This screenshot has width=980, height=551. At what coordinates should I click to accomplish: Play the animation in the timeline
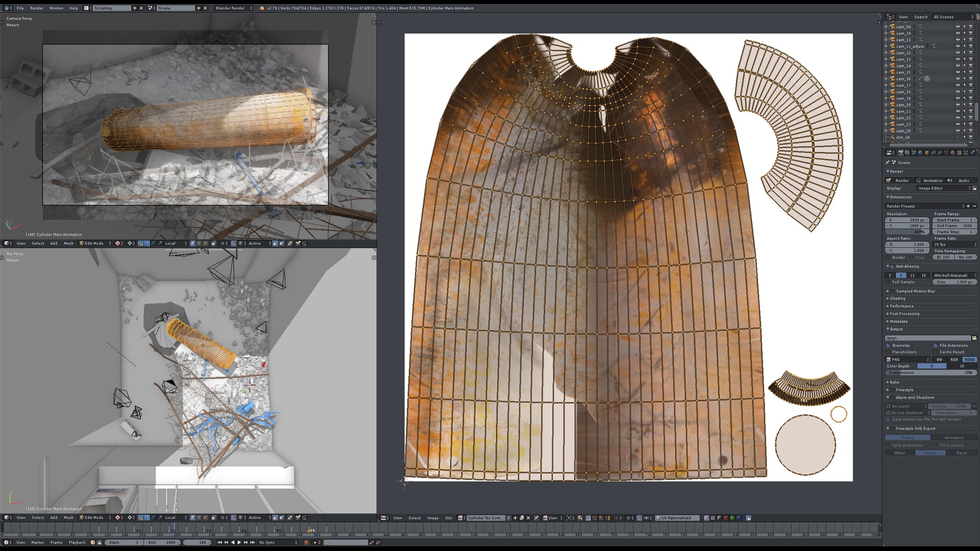[239, 542]
